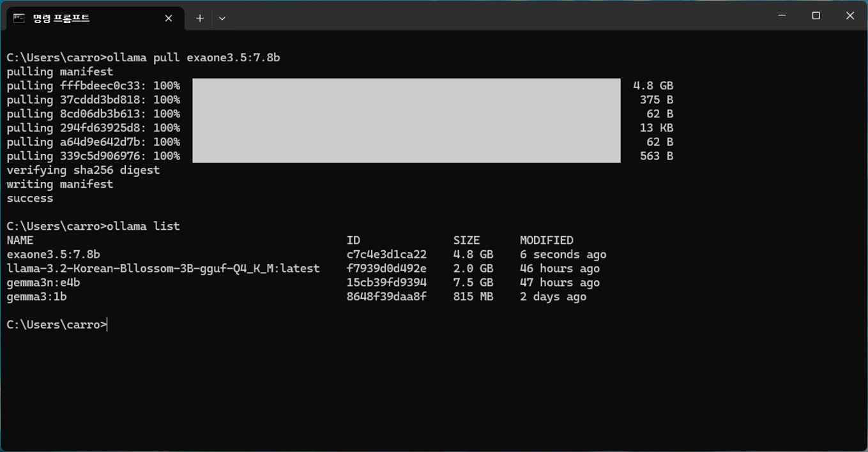Click the 'pulling fffbdeec0c33: 100%' line

click(93, 86)
